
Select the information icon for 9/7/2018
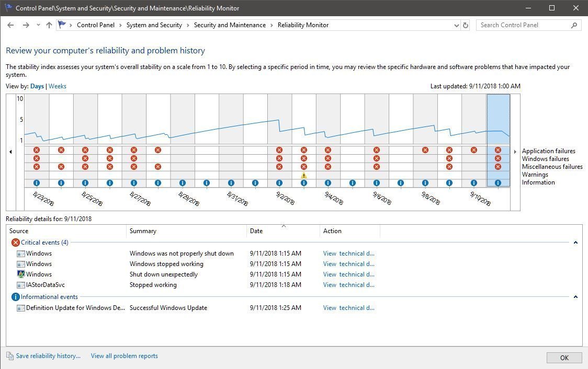point(401,183)
